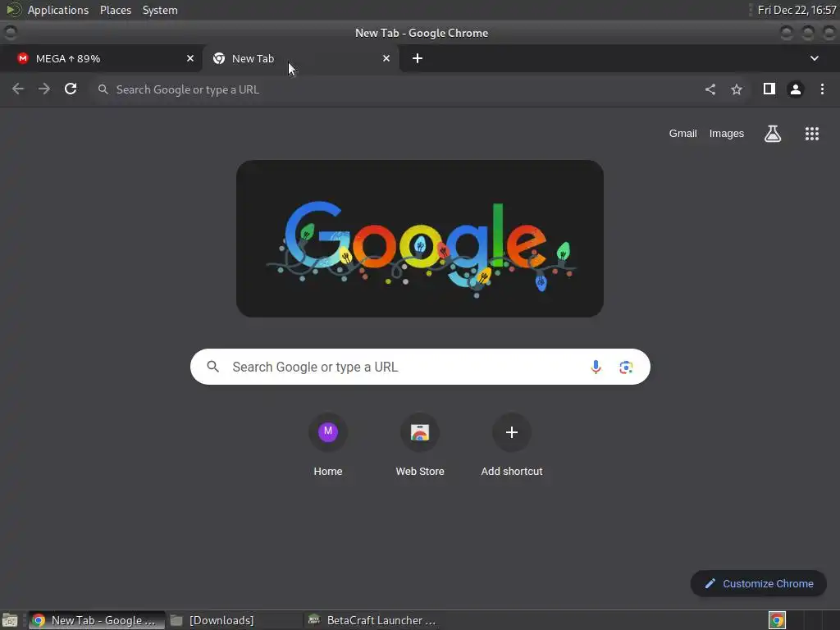840x630 pixels.
Task: Bookmark this tab with the star icon
Action: [x=737, y=89]
